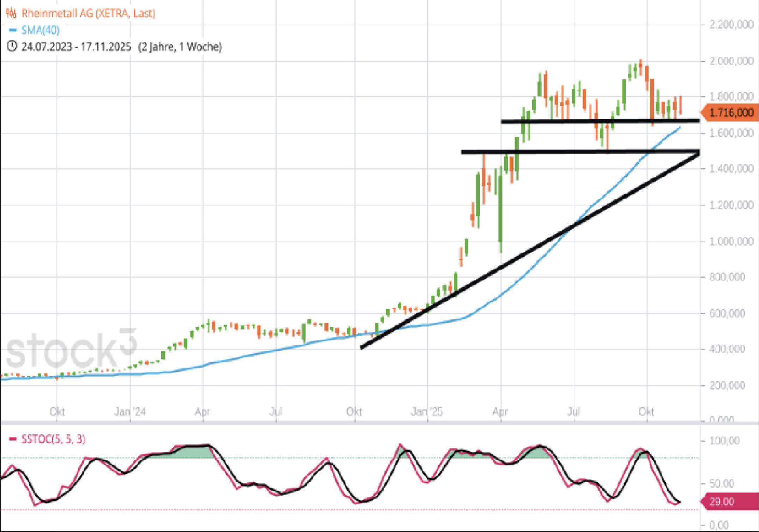Click the (2 Jahre, 1 Woche) interval text

coord(180,47)
